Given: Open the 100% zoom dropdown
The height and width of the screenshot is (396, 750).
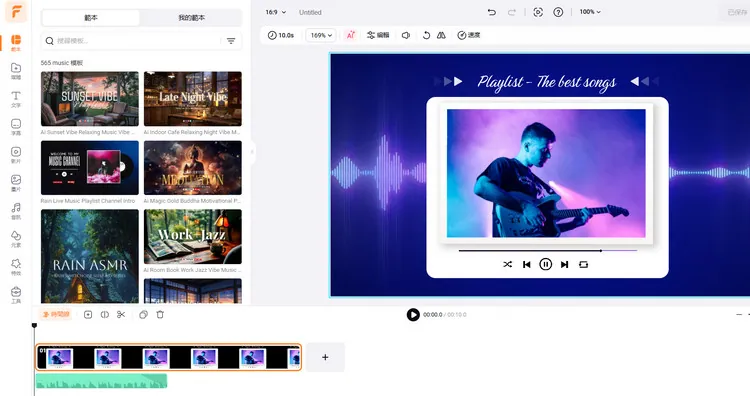Looking at the screenshot, I should 590,12.
